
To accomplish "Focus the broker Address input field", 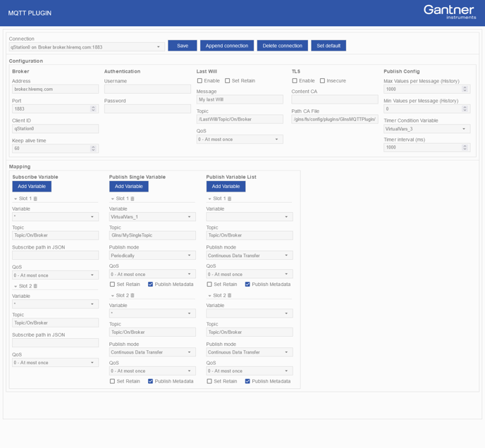I will (x=55, y=89).
